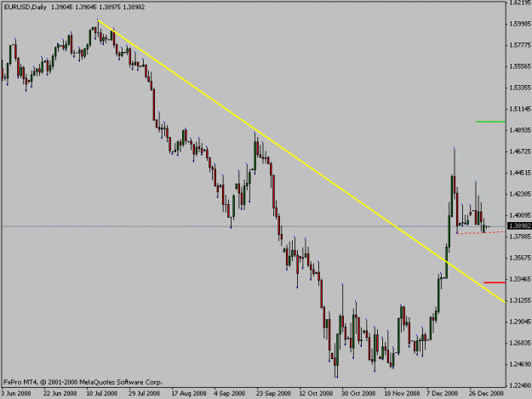Screen dimensions: 532x399
Task: Click the 1.55565 price axis label
Action: pos(520,66)
